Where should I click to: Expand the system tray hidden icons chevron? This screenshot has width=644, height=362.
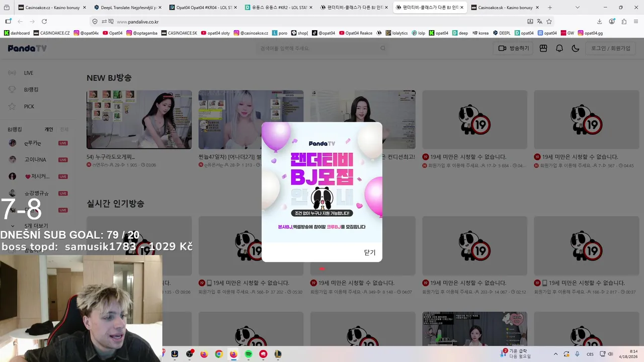click(555, 354)
